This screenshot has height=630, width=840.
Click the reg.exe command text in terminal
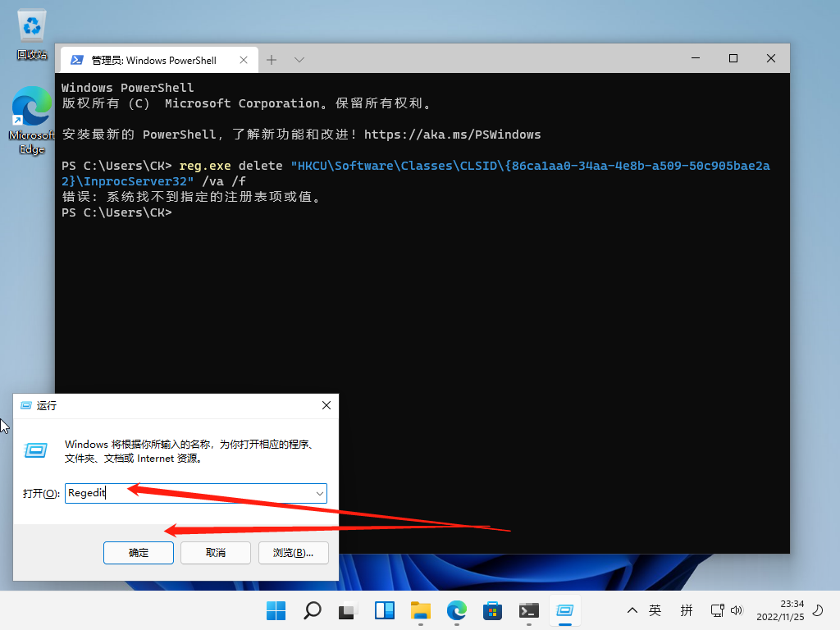[205, 166]
